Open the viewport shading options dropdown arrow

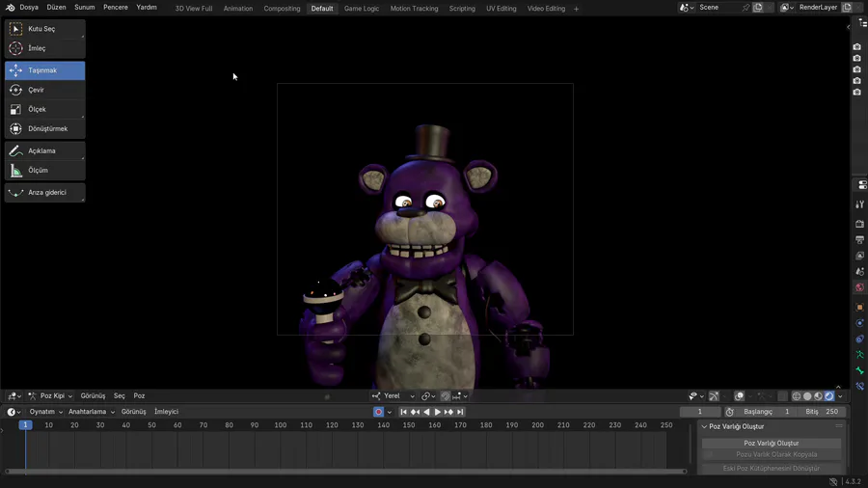(x=840, y=396)
